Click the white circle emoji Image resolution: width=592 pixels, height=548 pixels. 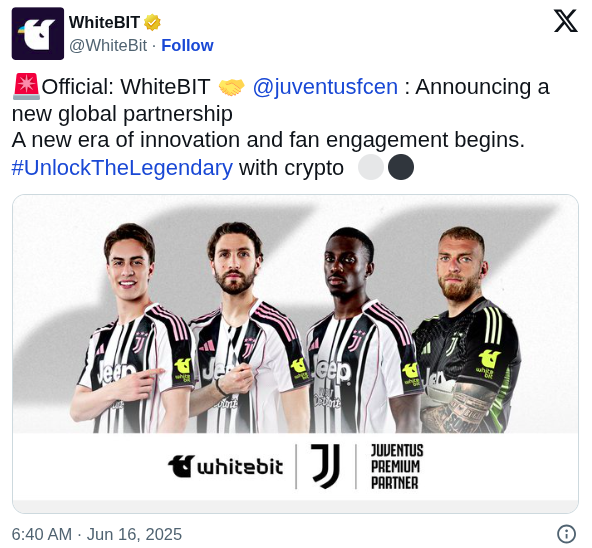pos(371,167)
